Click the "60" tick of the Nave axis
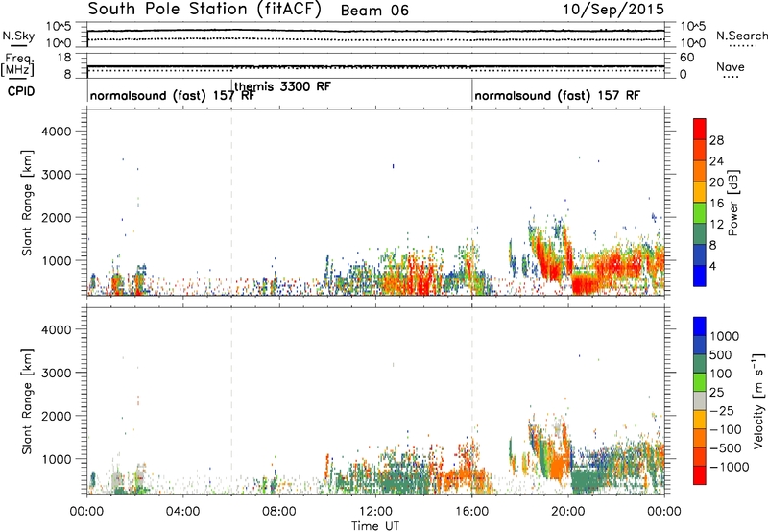This screenshot has height=532, width=768. (686, 58)
